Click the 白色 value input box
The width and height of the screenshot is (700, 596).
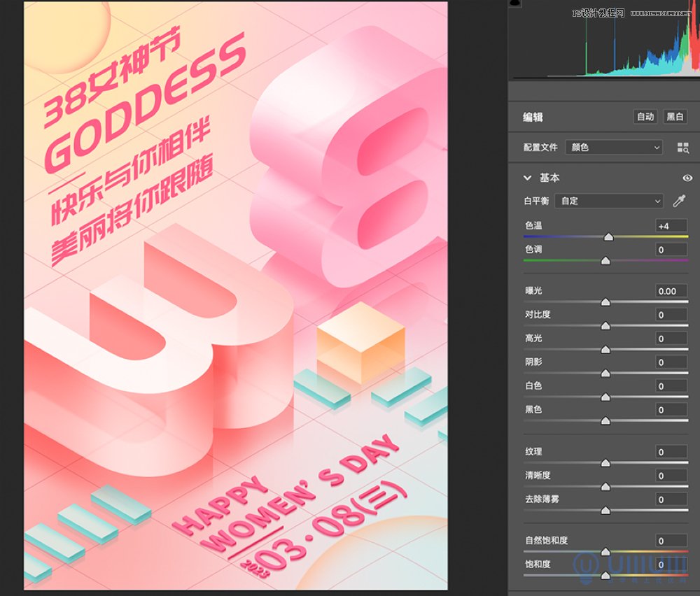671,386
